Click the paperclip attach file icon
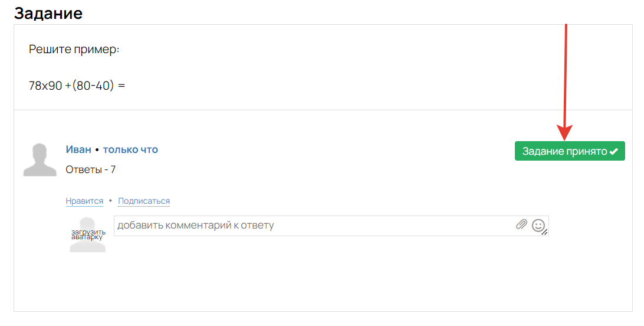 tap(521, 224)
